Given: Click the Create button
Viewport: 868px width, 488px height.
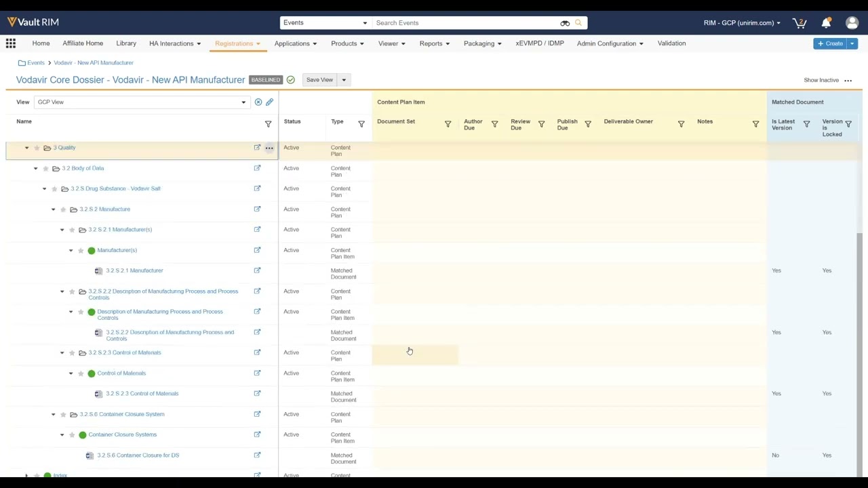Looking at the screenshot, I should pyautogui.click(x=831, y=44).
